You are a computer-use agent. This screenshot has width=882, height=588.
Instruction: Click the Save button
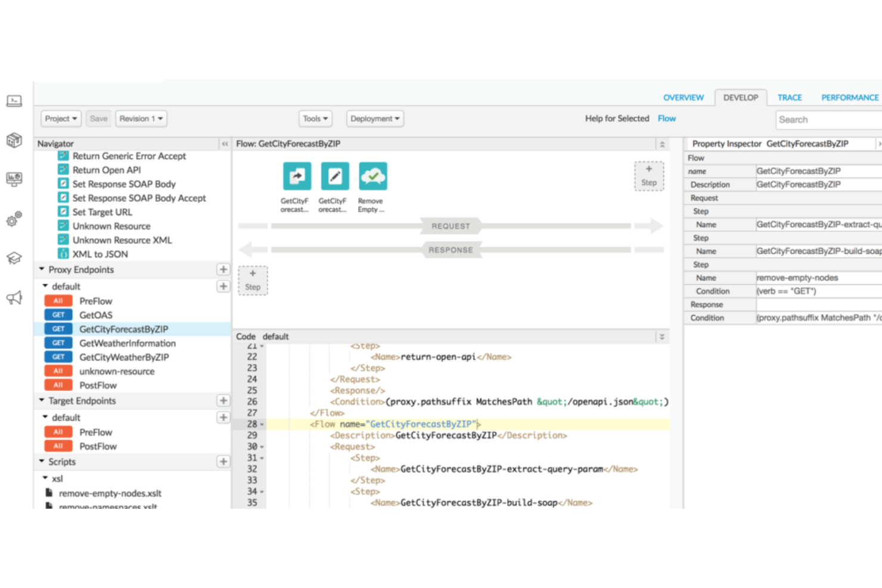(98, 119)
